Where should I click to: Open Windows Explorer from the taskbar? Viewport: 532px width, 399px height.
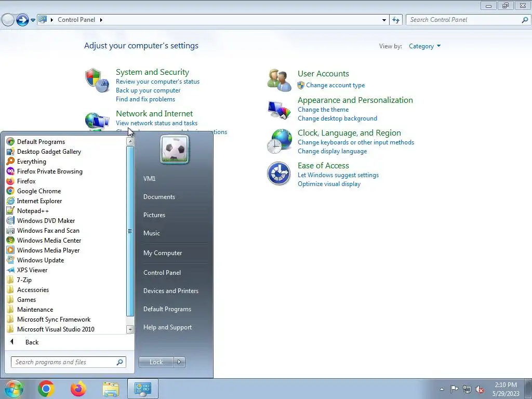pyautogui.click(x=111, y=389)
